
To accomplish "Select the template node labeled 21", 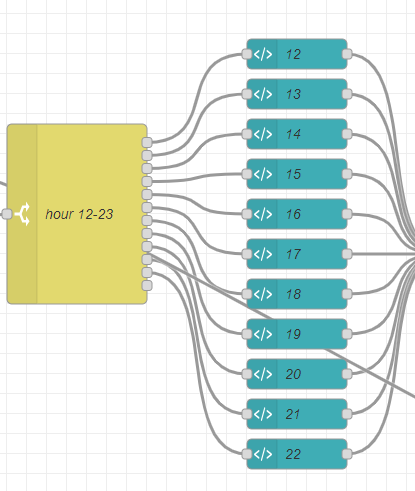I will click(x=297, y=414).
